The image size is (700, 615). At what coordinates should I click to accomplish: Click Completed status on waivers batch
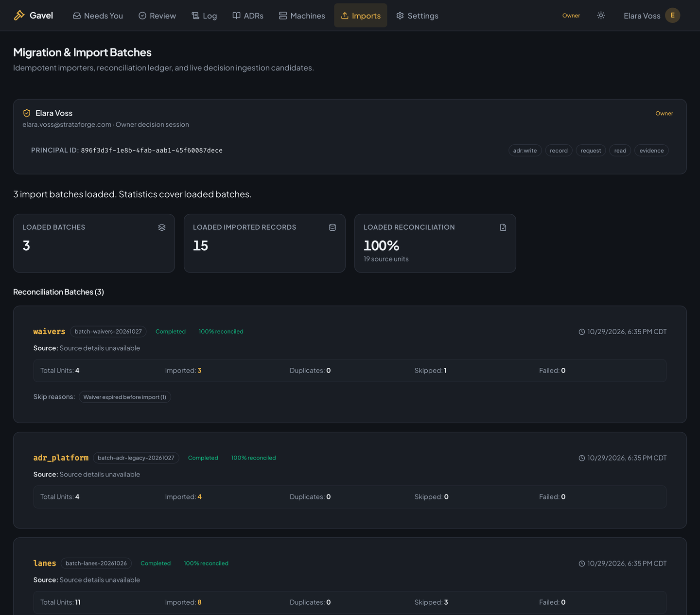[x=171, y=331]
